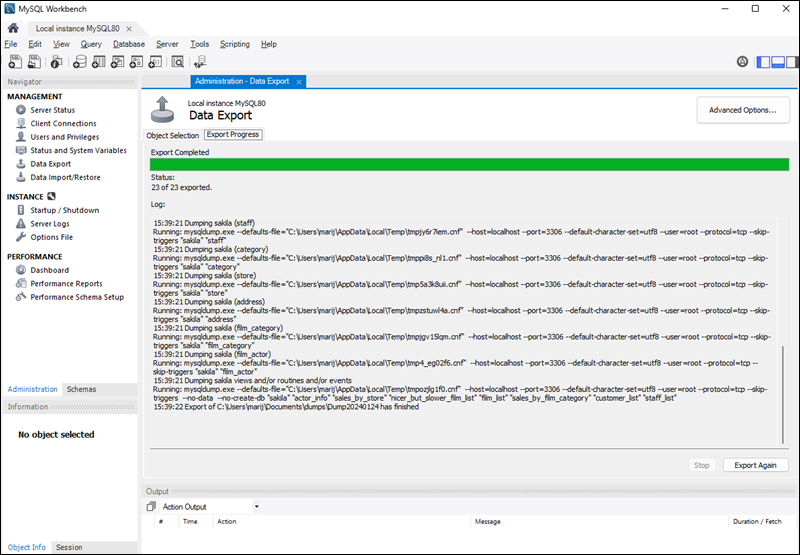The width and height of the screenshot is (800, 555).
Task: Create new stored procedure toolbar icon
Action: coord(136,62)
